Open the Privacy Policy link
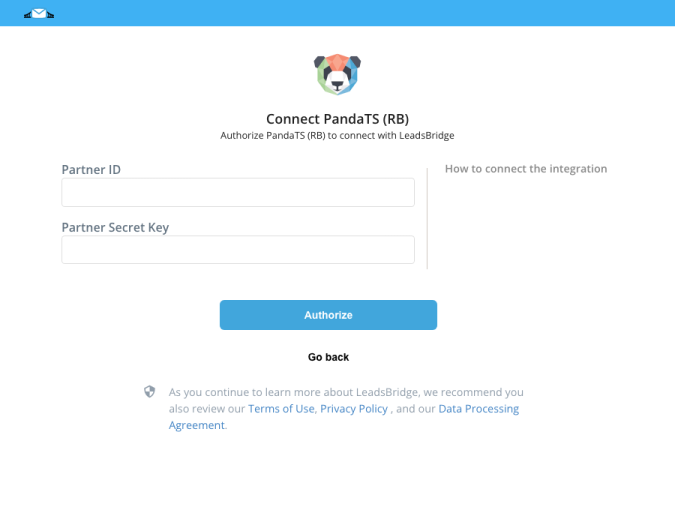Screen dimensions: 675x525 tap(354, 408)
